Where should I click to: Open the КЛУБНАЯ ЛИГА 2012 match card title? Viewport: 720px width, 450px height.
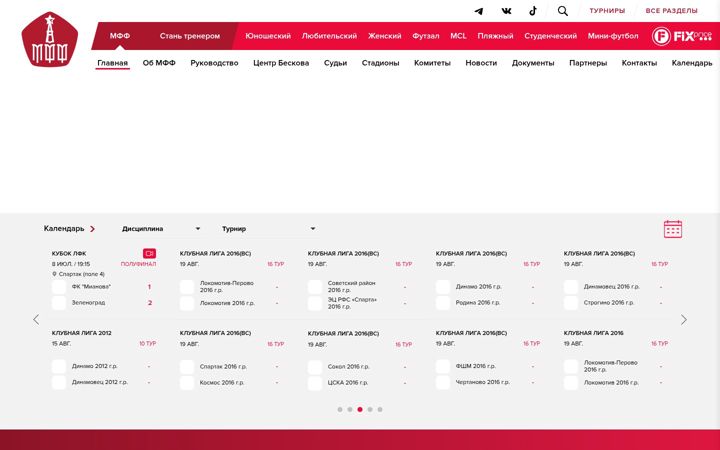tap(81, 333)
